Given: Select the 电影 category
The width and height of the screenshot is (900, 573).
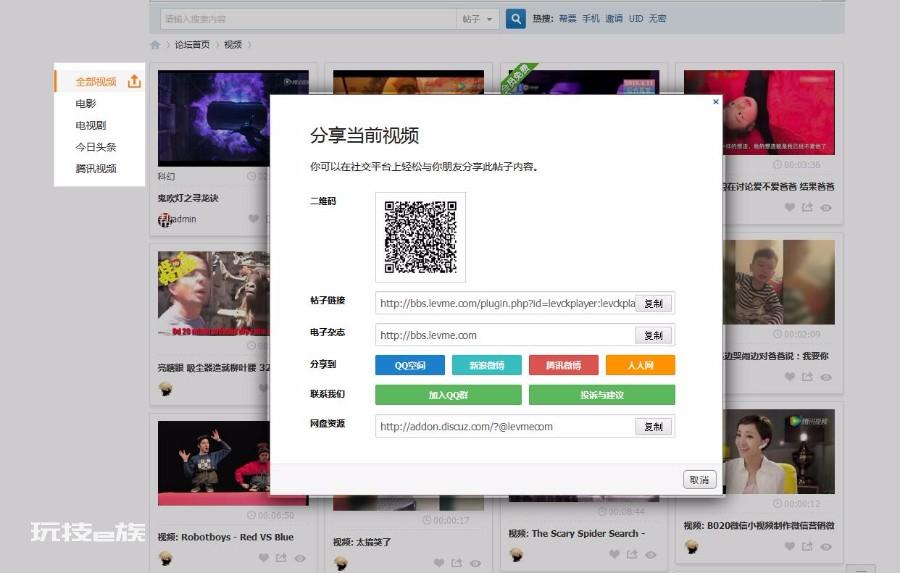Looking at the screenshot, I should (x=86, y=103).
